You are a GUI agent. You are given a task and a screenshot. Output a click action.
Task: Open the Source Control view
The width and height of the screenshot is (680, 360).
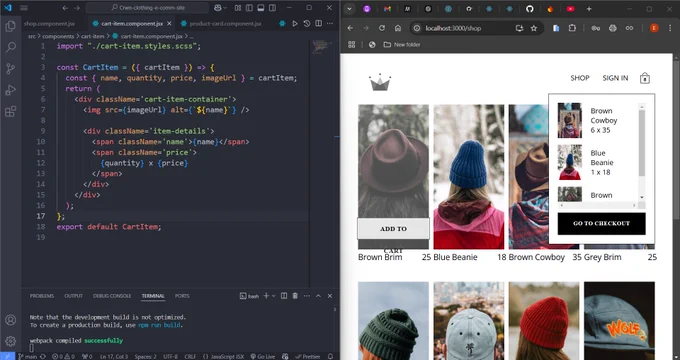(10, 69)
